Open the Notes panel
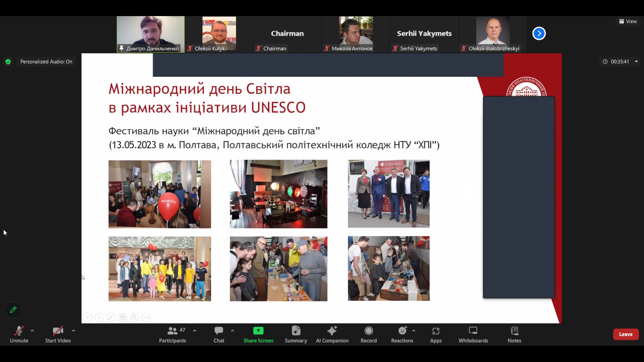The width and height of the screenshot is (644, 362). (x=514, y=334)
